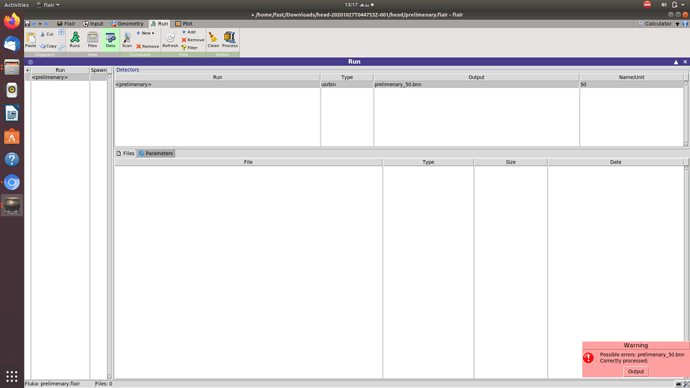The height and width of the screenshot is (388, 690).
Task: Open the Files sub-tab
Action: pos(125,154)
